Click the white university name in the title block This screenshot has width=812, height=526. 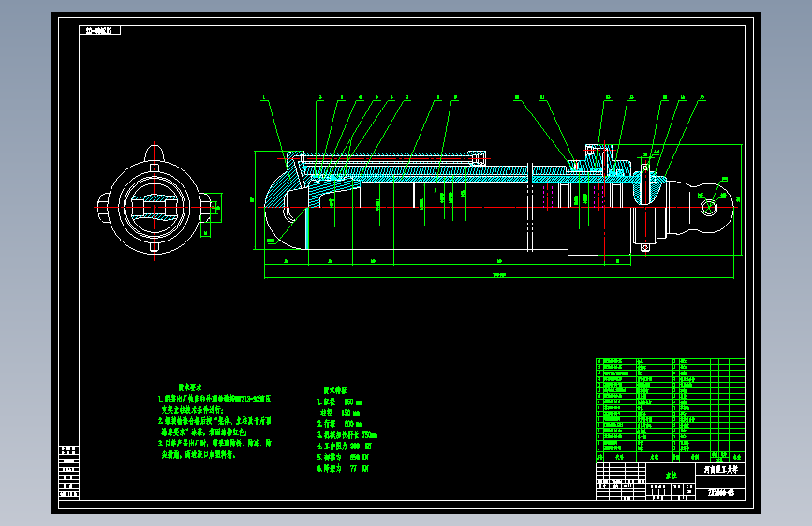pyautogui.click(x=720, y=470)
